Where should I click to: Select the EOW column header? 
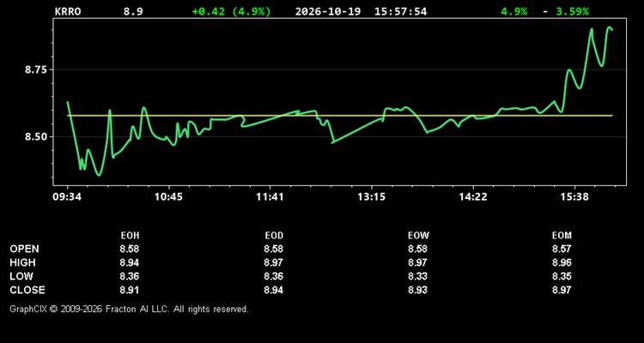coord(418,236)
